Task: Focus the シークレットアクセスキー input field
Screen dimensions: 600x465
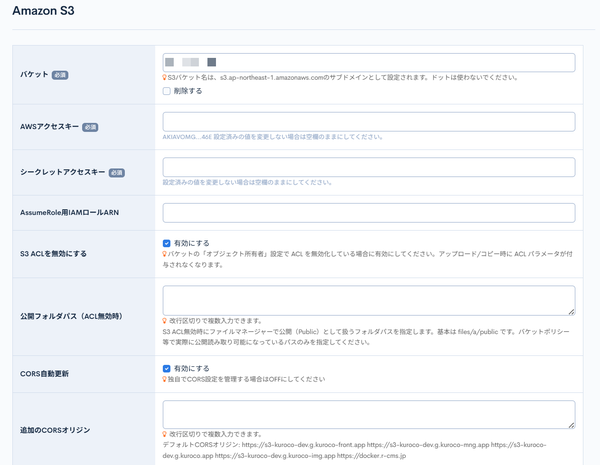Action: 369,167
